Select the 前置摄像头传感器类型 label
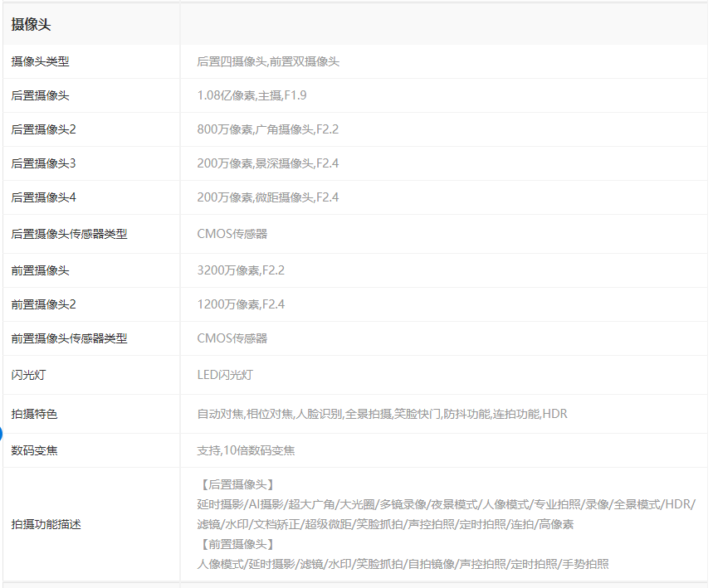 tap(69, 338)
